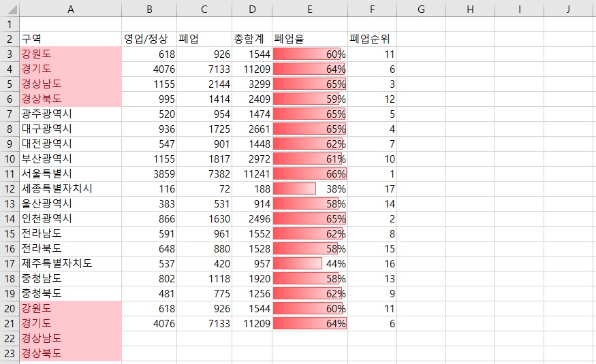596x364 pixels.
Task: Select cell 경상남도 in row 22
Action: tap(70, 338)
